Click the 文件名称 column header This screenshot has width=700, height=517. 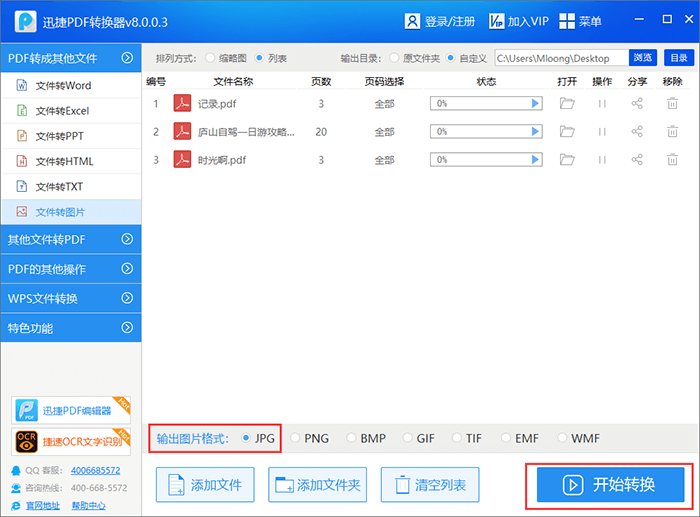[233, 81]
